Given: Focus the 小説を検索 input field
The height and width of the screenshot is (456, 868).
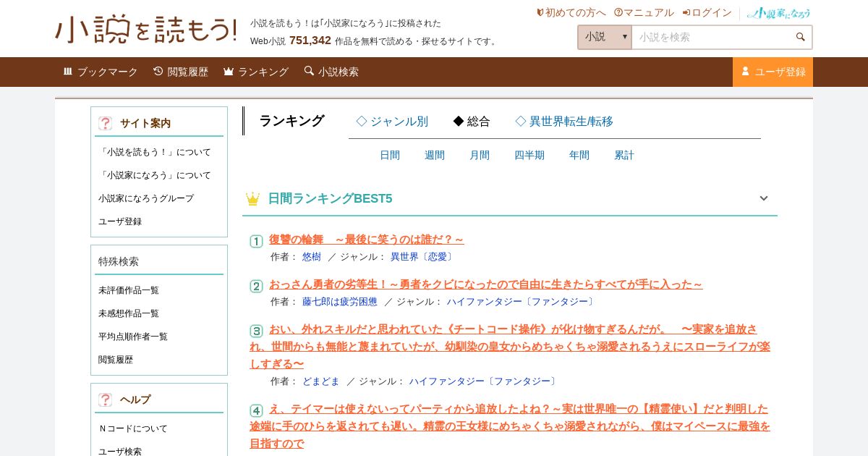Looking at the screenshot, I should pos(712,37).
